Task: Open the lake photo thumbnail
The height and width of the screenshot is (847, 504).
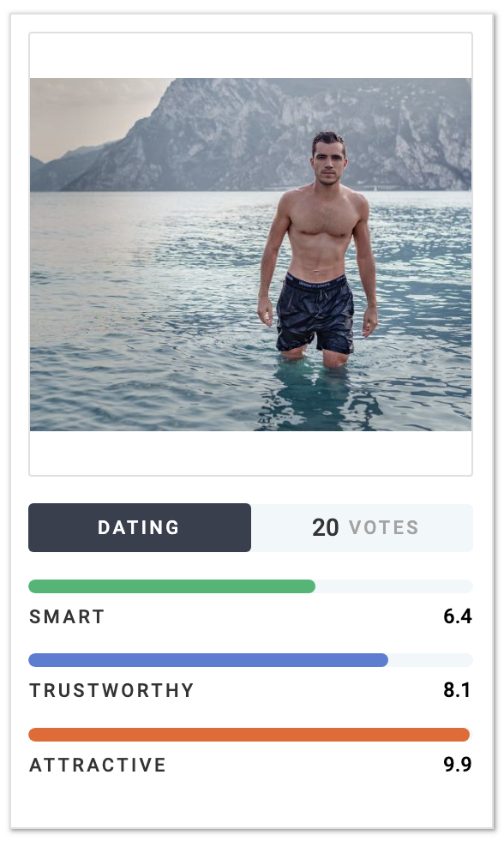Action: pos(250,255)
